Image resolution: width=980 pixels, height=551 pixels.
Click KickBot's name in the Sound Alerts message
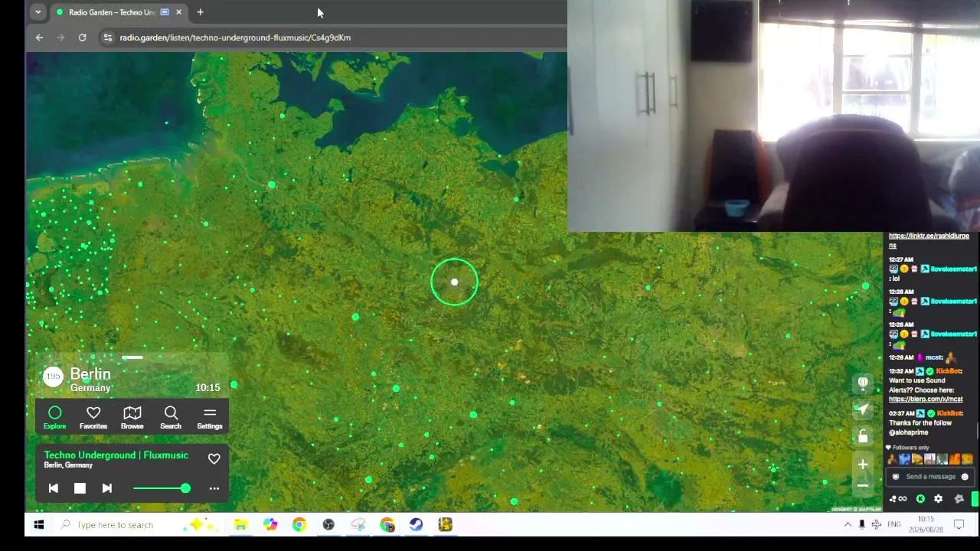tap(949, 371)
